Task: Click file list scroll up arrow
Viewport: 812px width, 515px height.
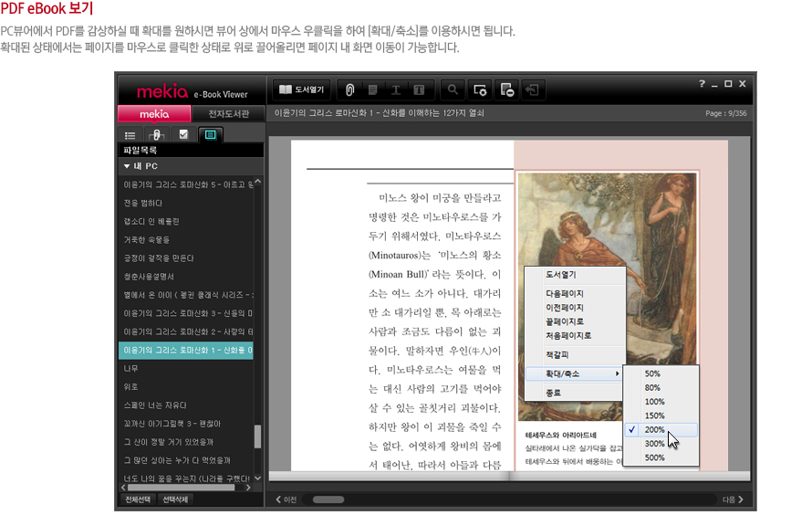Action: (258, 182)
